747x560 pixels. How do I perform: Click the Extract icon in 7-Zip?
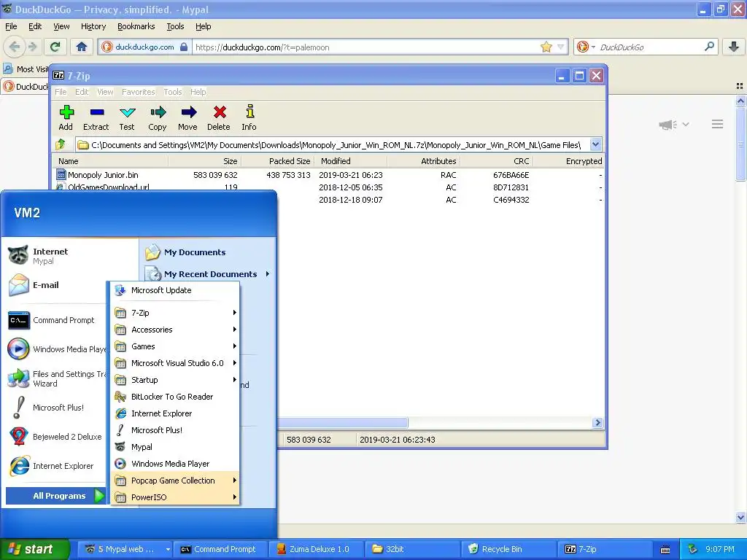tap(96, 117)
